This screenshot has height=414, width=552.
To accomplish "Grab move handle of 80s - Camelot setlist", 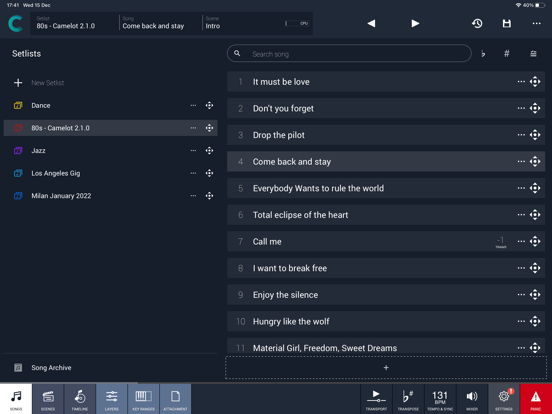I will click(x=209, y=128).
